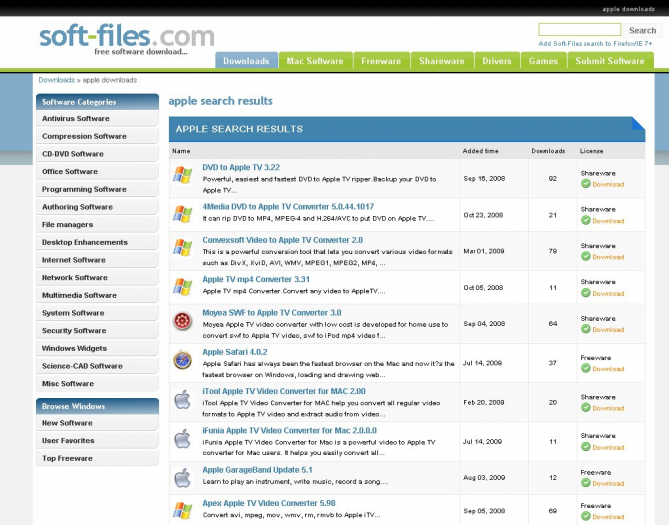Switch to the Freeware tab

[381, 61]
